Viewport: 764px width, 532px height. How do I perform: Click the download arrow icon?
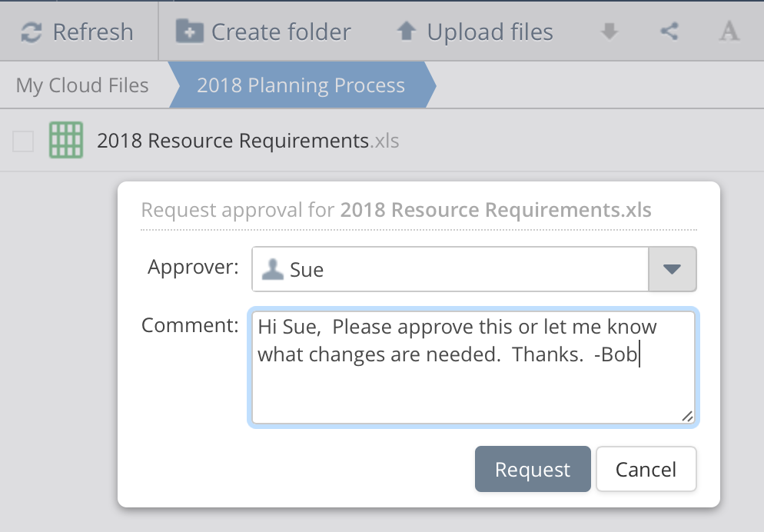pos(608,32)
